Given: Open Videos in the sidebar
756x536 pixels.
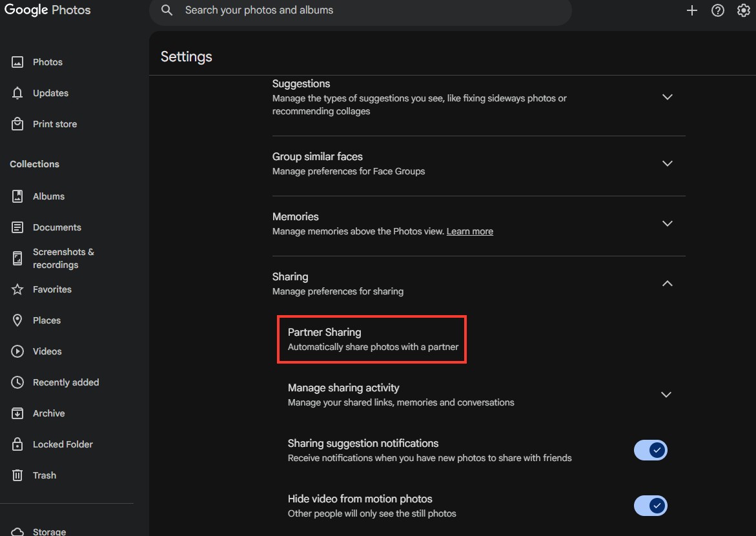Looking at the screenshot, I should click(47, 351).
